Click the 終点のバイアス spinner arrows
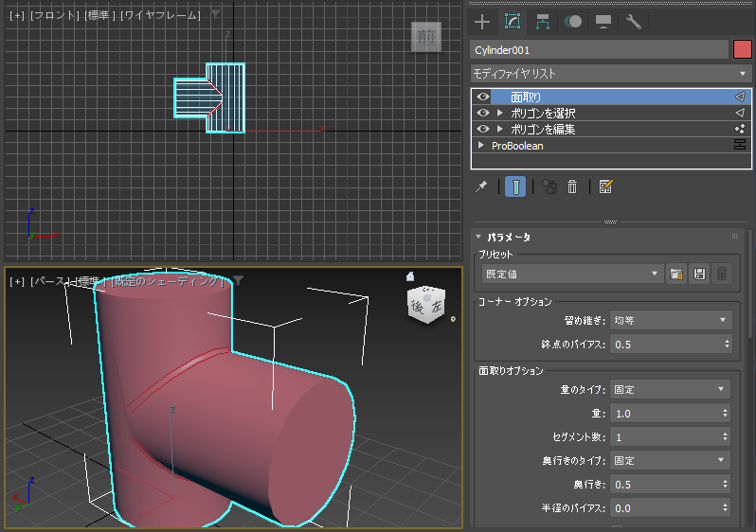Image resolution: width=756 pixels, height=532 pixels. [x=727, y=344]
